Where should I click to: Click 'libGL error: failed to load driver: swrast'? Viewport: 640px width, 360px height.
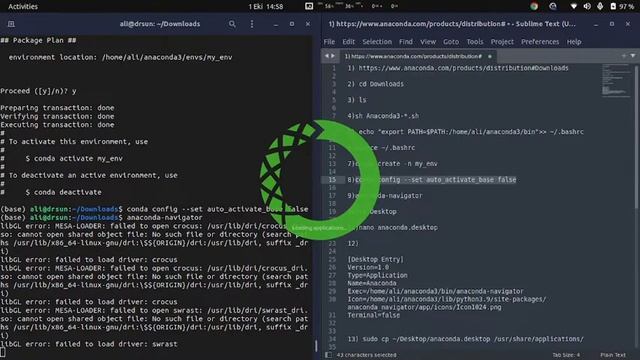(89, 344)
